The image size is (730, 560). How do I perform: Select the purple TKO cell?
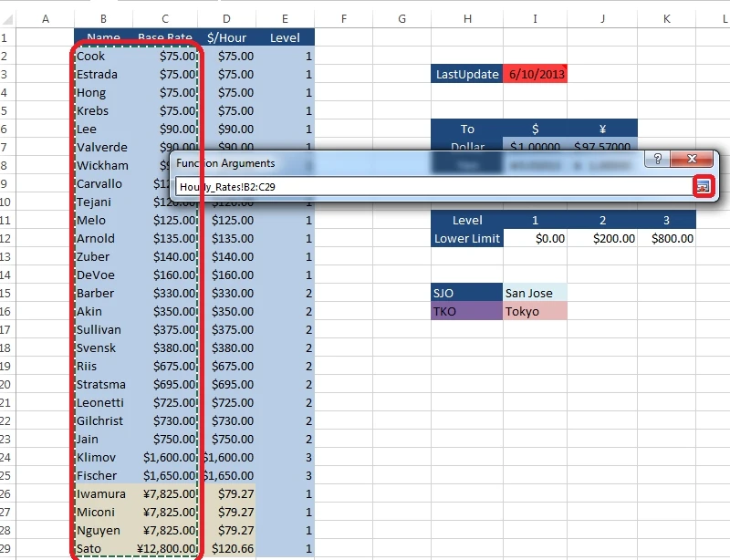[467, 311]
